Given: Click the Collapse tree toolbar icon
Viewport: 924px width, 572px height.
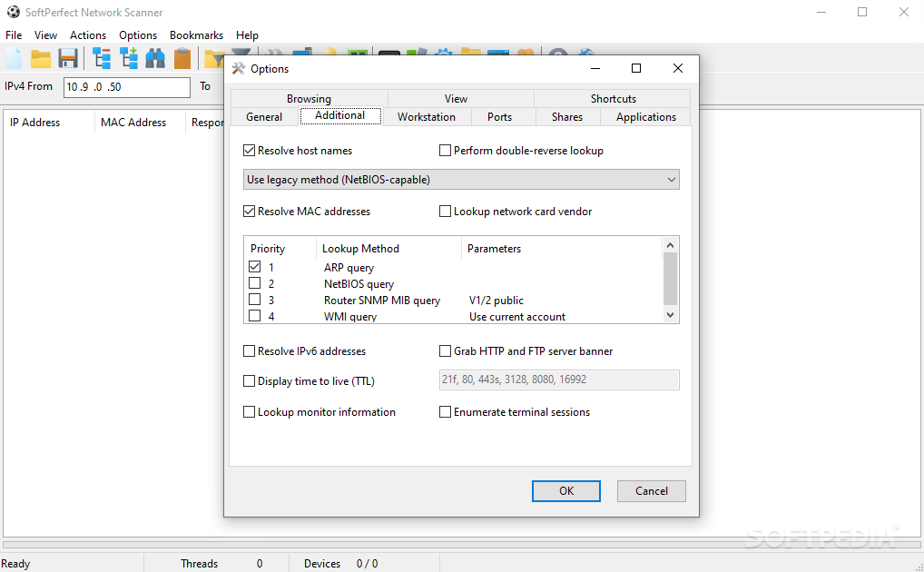Looking at the screenshot, I should (102, 59).
